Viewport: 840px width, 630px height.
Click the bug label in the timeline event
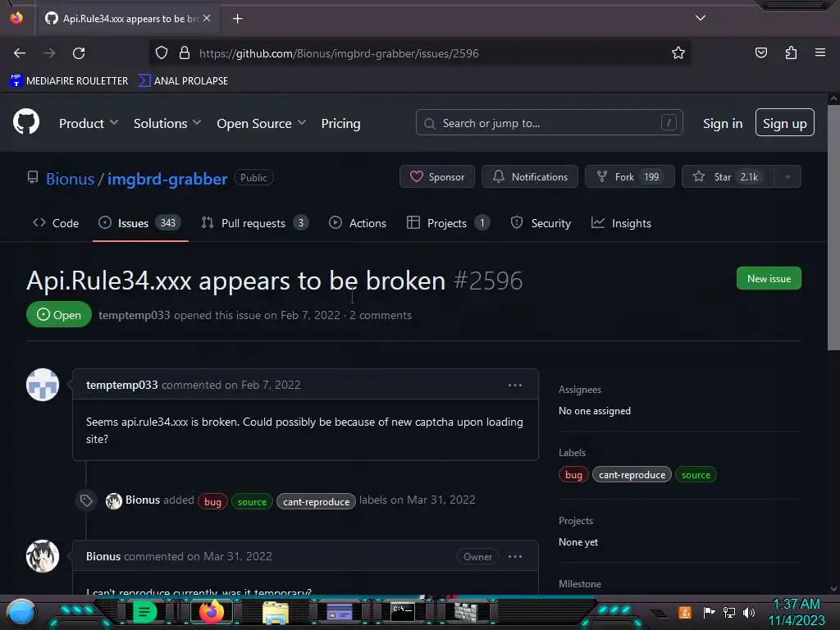[212, 502]
